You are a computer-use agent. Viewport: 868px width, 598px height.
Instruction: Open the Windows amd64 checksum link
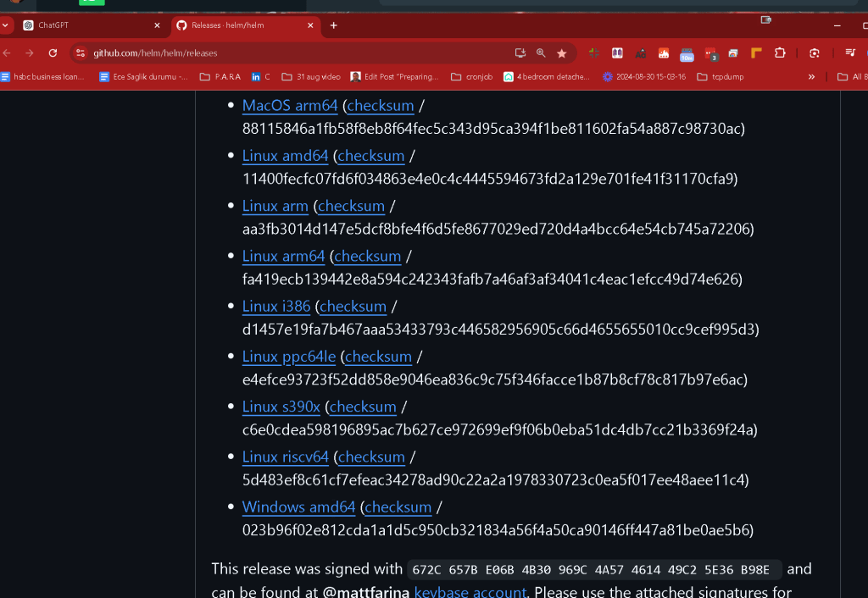tap(398, 507)
